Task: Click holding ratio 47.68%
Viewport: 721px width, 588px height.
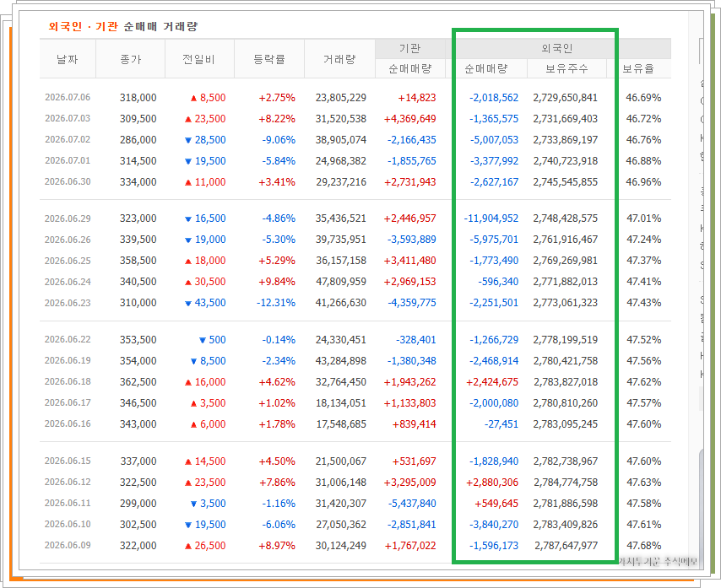Action: point(643,545)
